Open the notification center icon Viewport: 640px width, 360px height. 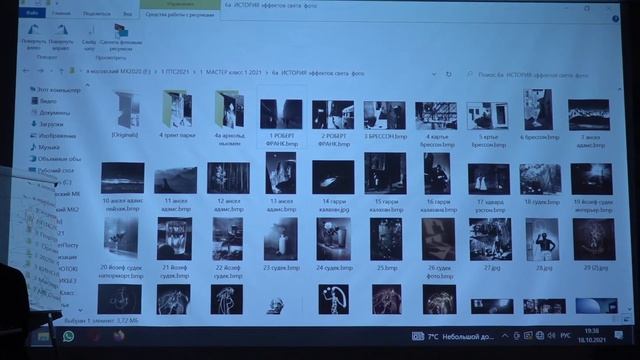pyautogui.click(x=619, y=335)
